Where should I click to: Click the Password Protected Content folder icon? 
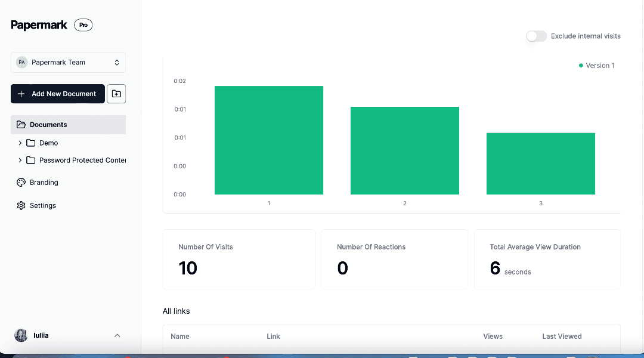31,161
